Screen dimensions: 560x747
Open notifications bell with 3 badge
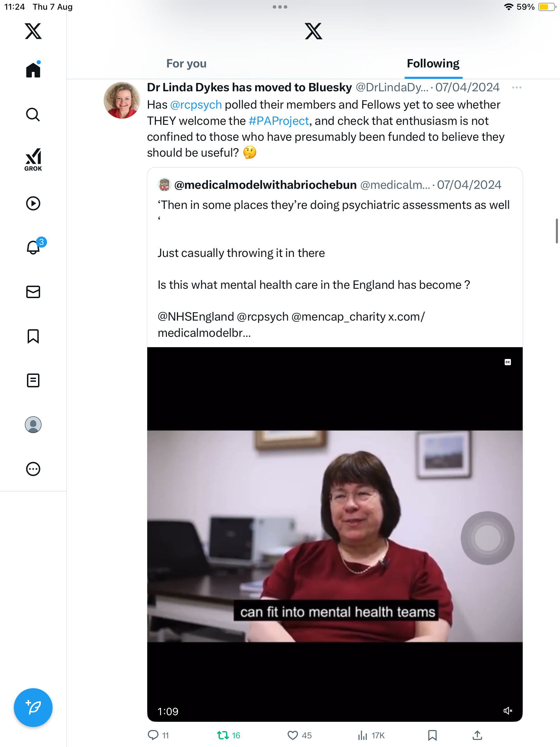34,248
